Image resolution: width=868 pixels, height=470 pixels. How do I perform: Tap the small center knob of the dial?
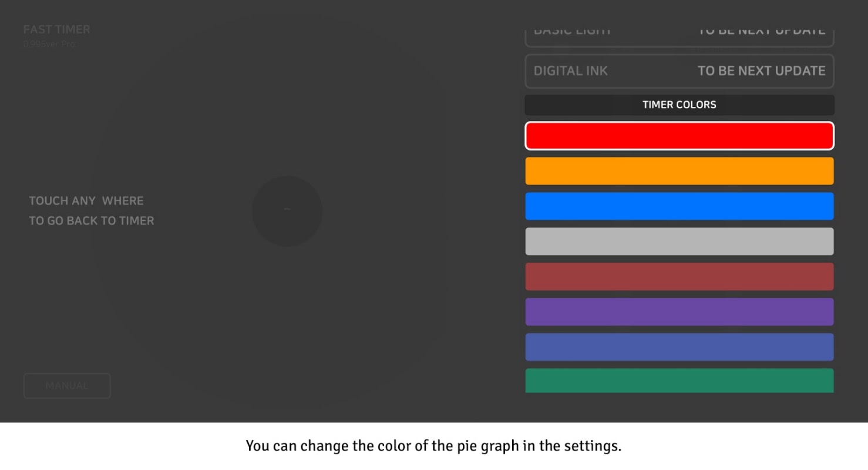[x=287, y=211]
